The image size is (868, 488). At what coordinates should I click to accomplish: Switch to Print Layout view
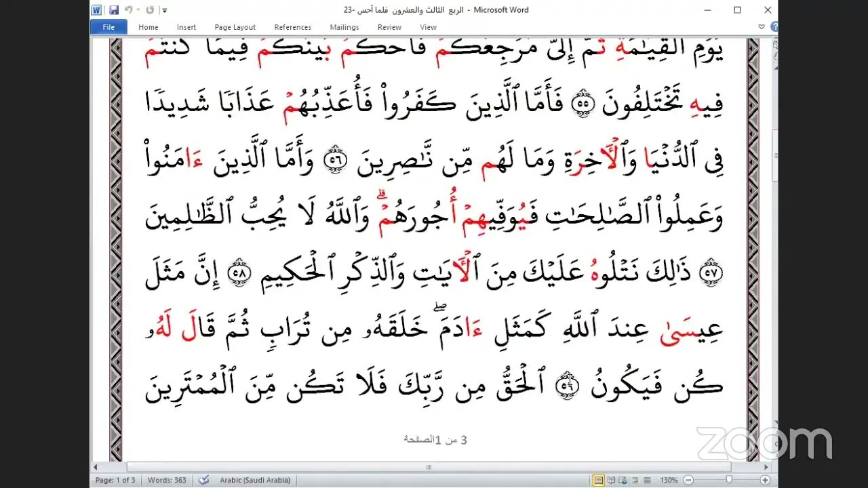[599, 480]
